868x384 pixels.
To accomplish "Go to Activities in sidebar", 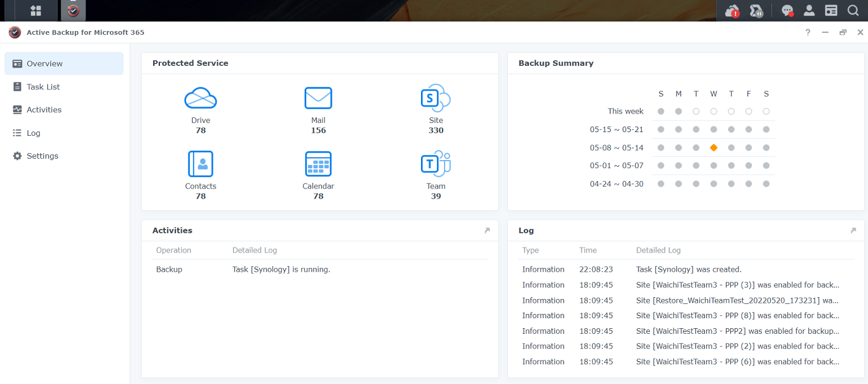I will click(64, 110).
